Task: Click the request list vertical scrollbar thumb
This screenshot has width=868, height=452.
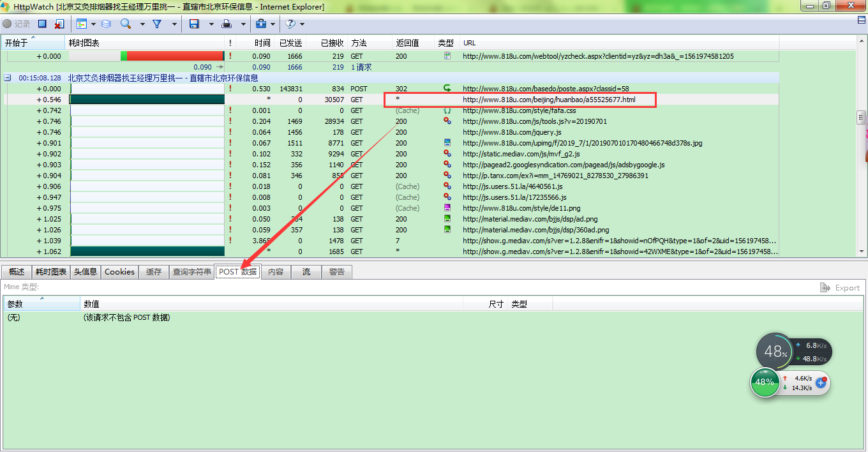Action: pos(861,117)
